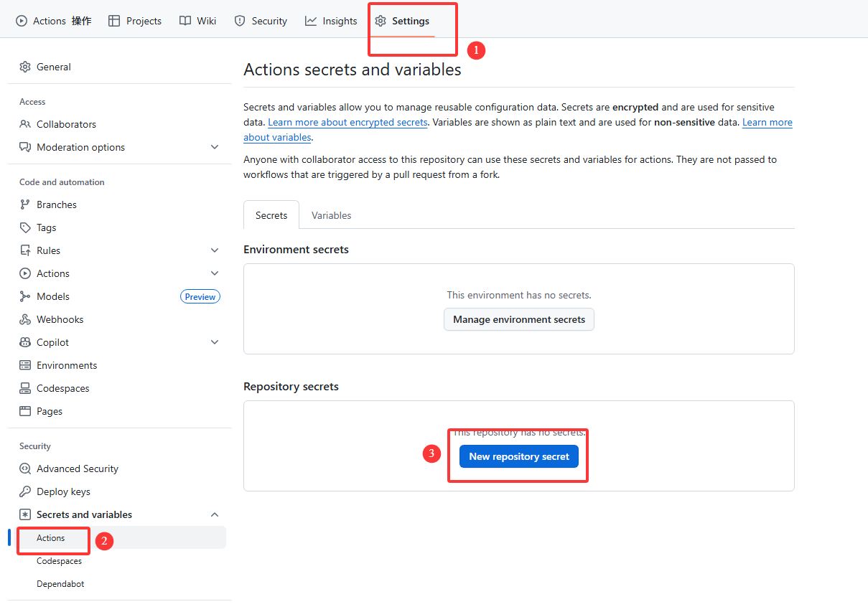Click the Copilot icon in sidebar
The image size is (868, 612).
click(25, 342)
